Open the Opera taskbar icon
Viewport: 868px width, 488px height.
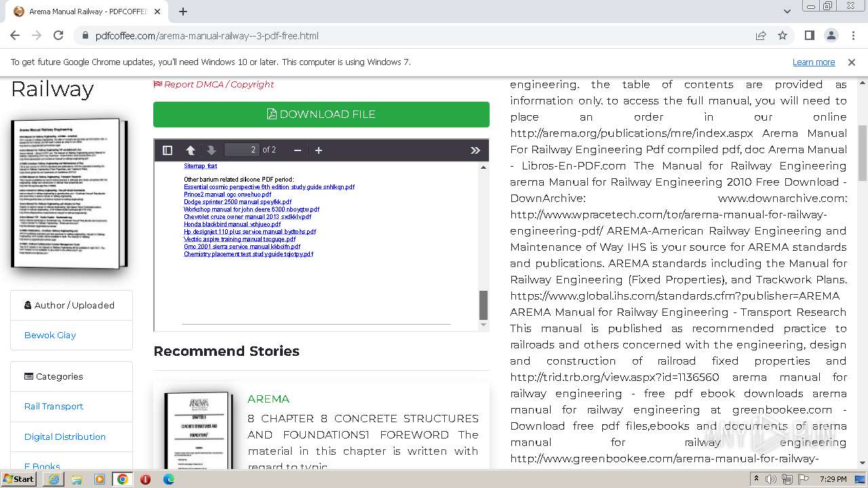pos(146,479)
